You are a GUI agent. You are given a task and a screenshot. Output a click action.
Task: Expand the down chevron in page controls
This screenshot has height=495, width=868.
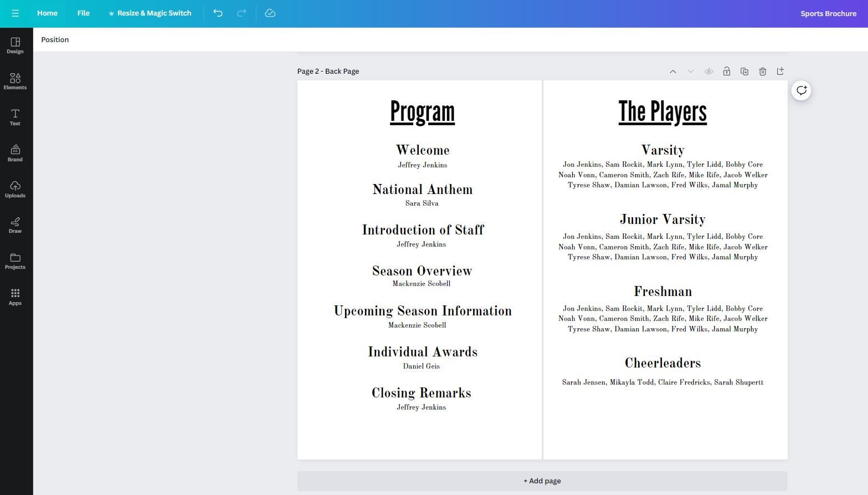pyautogui.click(x=691, y=71)
